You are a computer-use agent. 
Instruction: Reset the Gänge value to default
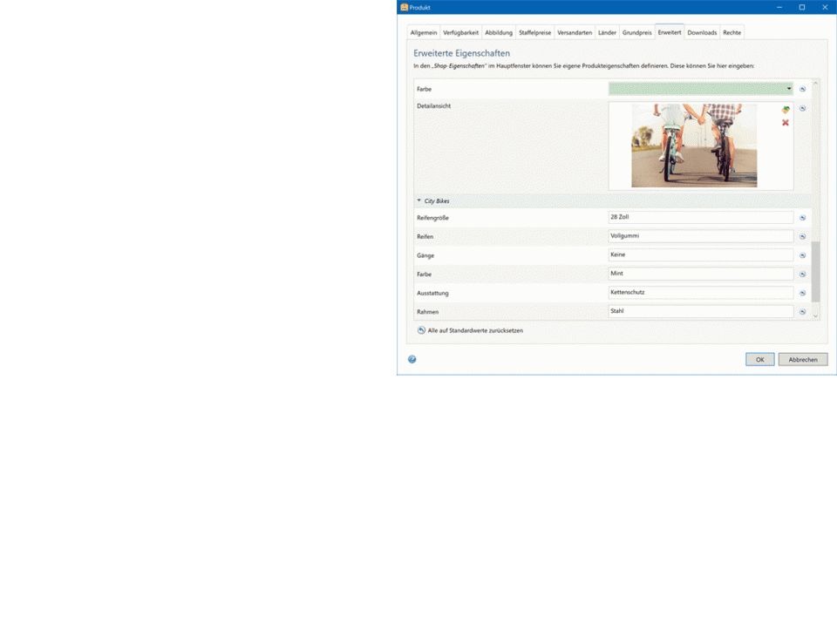[x=802, y=255]
